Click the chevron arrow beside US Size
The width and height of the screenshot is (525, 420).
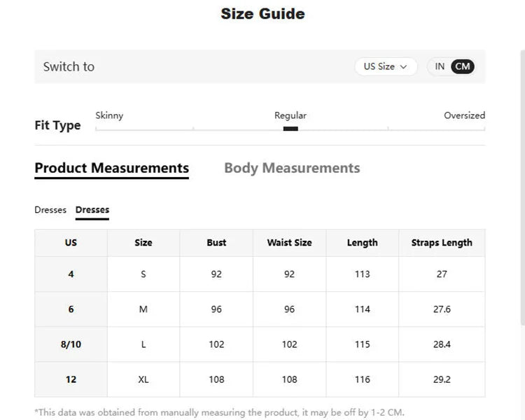(403, 67)
